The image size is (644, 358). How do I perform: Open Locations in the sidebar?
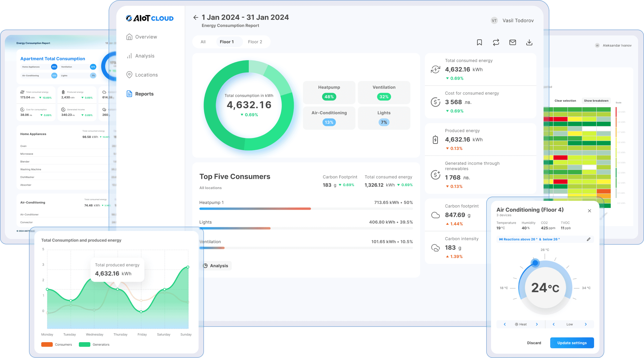[146, 75]
